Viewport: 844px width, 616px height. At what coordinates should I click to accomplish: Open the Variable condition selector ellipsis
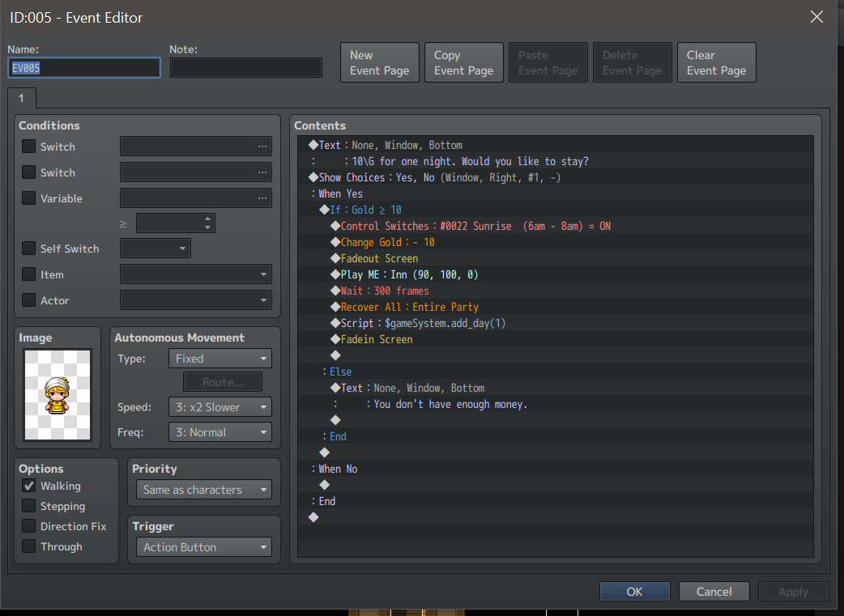(262, 198)
